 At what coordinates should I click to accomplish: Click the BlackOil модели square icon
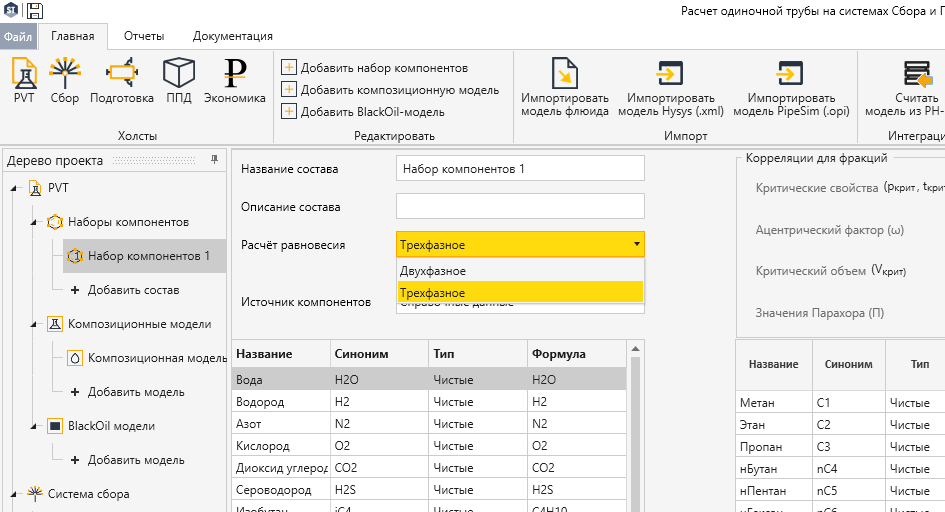click(55, 426)
